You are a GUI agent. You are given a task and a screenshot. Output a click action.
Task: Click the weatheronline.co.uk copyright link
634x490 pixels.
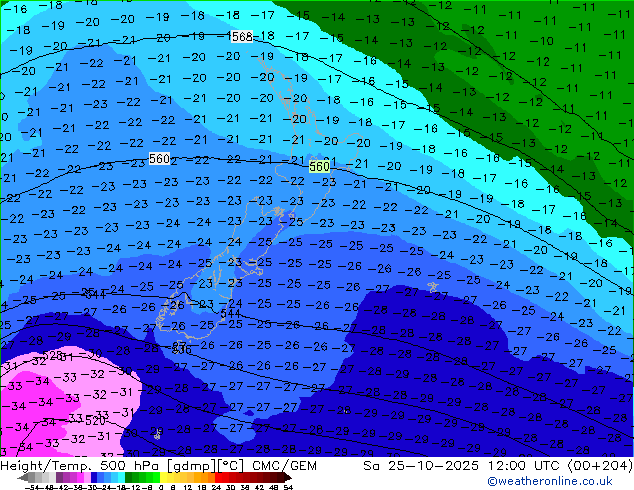550,481
